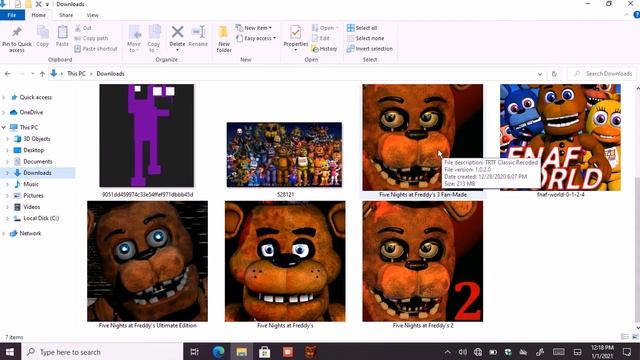Collapse the This PC tree node
640x360 pixels.
point(4,127)
